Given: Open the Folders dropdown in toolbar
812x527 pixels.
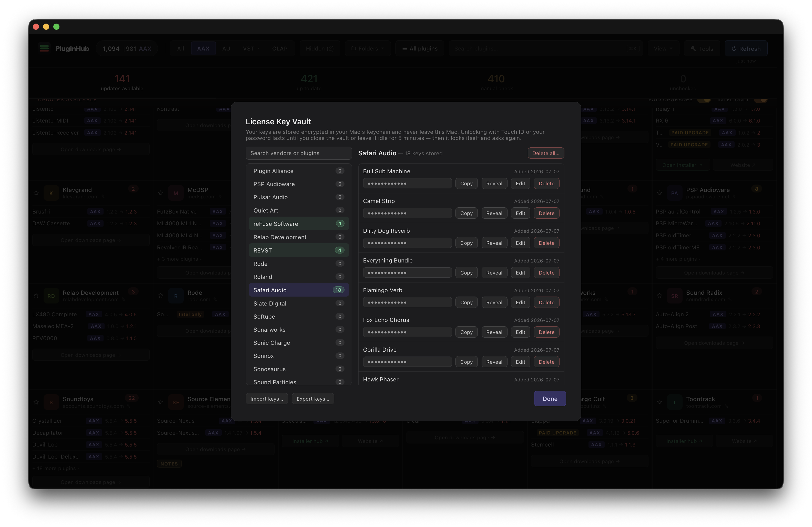Looking at the screenshot, I should pos(368,48).
